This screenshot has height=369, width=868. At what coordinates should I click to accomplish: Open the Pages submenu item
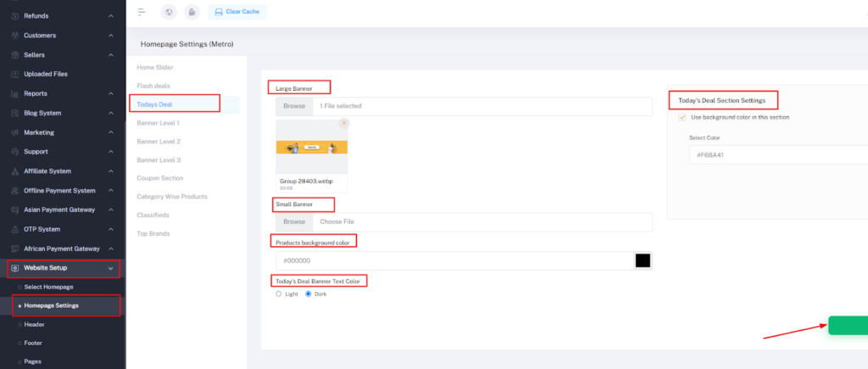coord(33,361)
